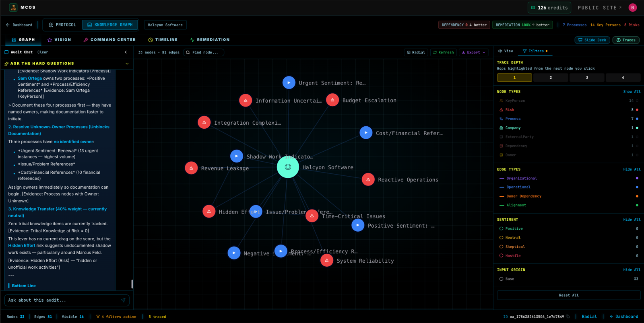
Task: Show all node types
Action: [632, 92]
